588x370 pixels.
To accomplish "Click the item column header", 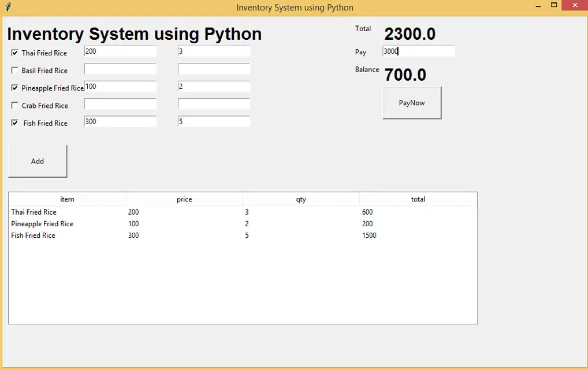I will (x=67, y=199).
